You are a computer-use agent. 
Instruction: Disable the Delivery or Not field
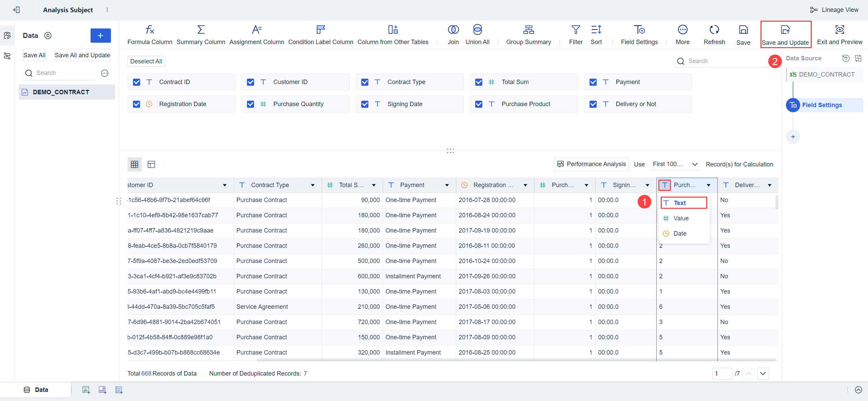(x=593, y=104)
